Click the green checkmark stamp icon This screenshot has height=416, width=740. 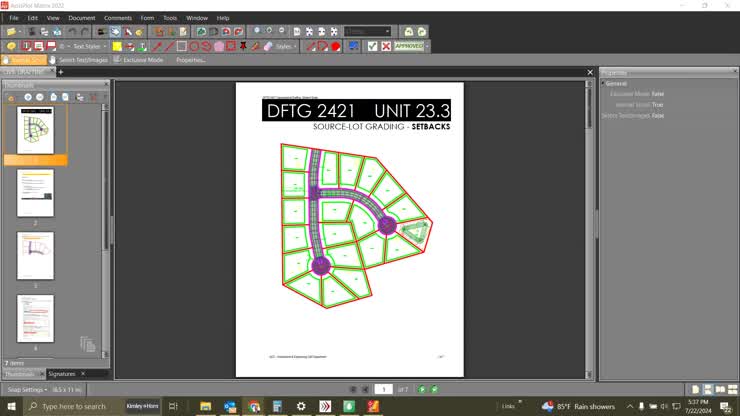pyautogui.click(x=373, y=46)
